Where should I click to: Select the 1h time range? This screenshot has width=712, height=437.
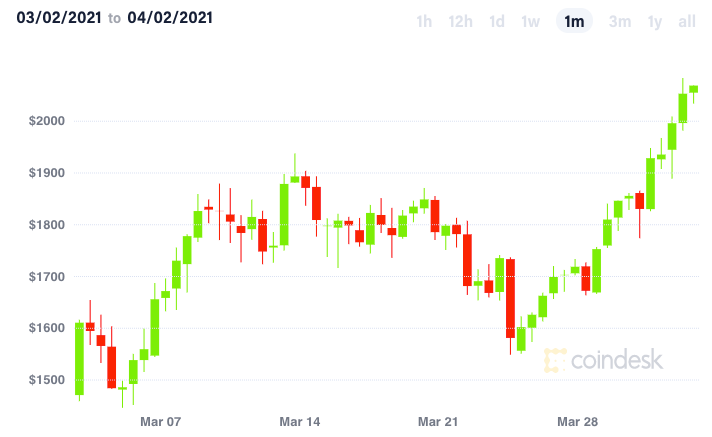(x=424, y=21)
